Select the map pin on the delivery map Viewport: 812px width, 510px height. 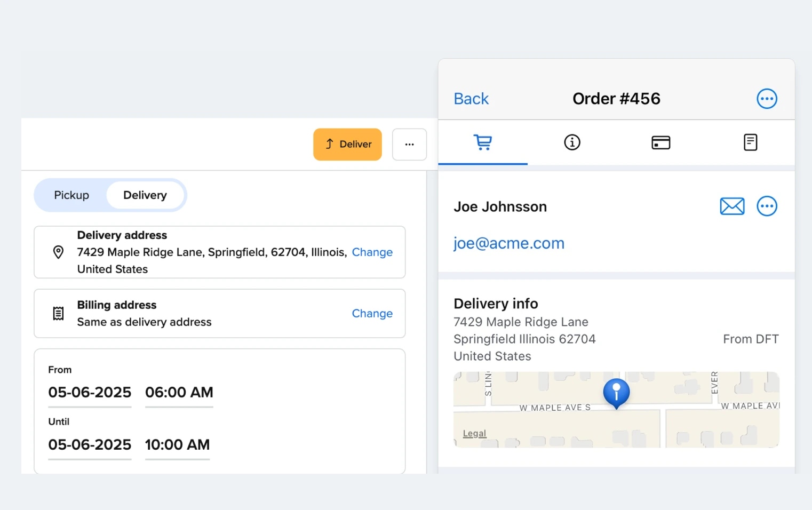[x=616, y=393]
